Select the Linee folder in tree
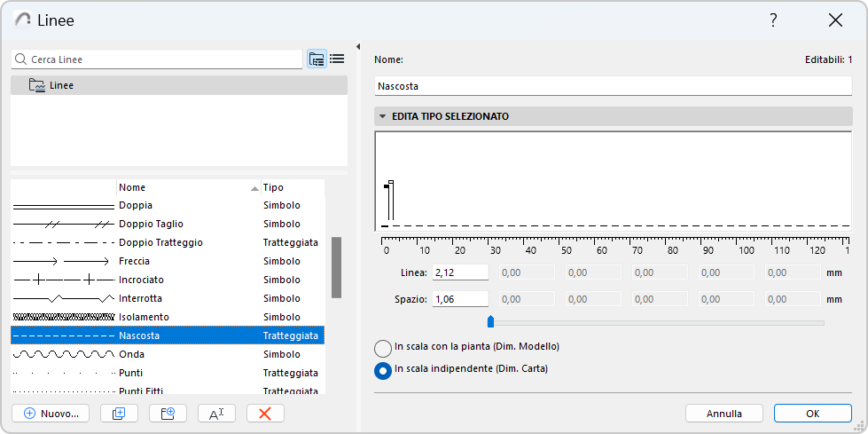Image resolution: width=868 pixels, height=434 pixels. coord(179,85)
